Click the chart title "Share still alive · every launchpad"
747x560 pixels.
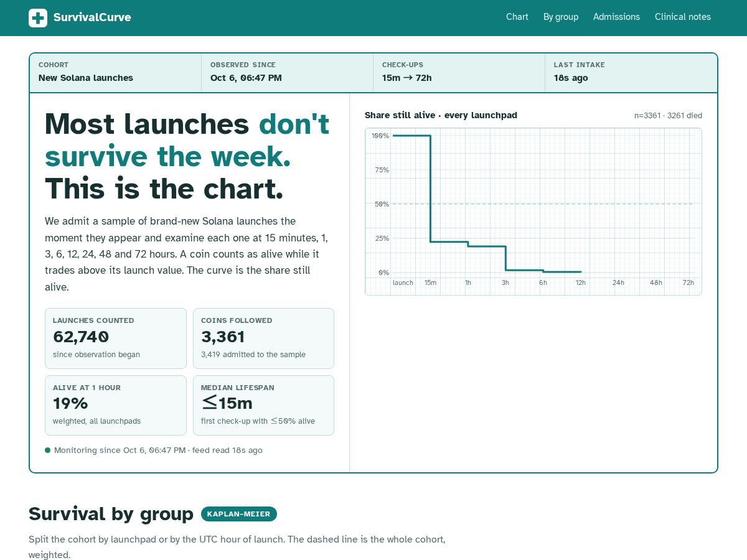(441, 115)
